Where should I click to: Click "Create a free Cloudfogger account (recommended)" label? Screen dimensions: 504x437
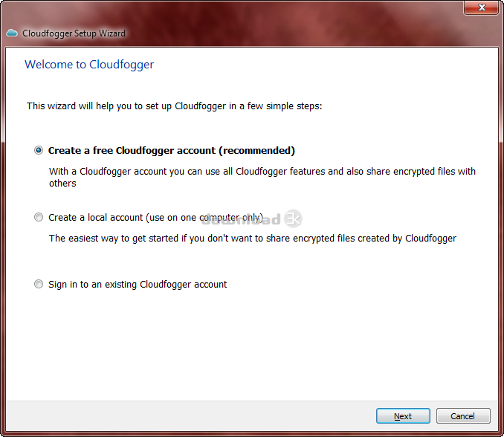pos(171,151)
